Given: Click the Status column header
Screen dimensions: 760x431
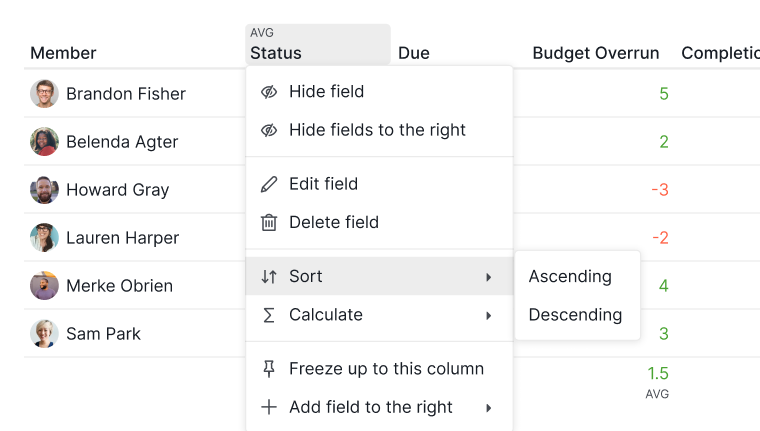Looking at the screenshot, I should click(x=318, y=45).
